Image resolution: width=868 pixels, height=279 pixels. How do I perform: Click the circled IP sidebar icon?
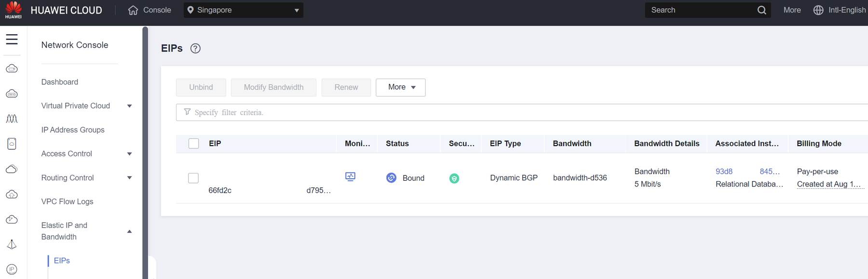12,269
